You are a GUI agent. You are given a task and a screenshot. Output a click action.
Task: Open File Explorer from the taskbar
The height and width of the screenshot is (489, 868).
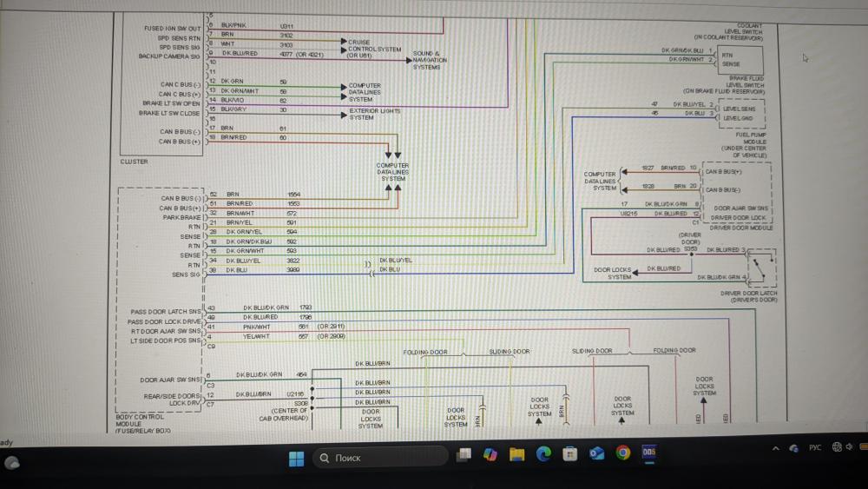coord(517,454)
